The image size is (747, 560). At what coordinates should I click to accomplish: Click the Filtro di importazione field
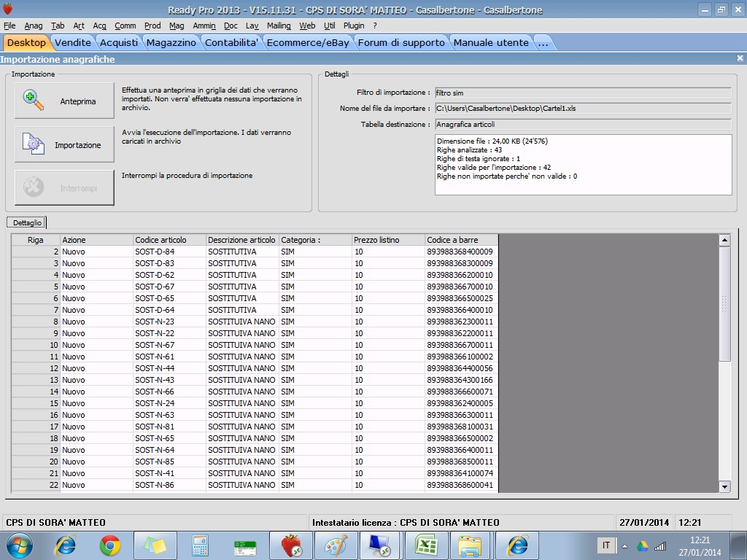pyautogui.click(x=583, y=93)
